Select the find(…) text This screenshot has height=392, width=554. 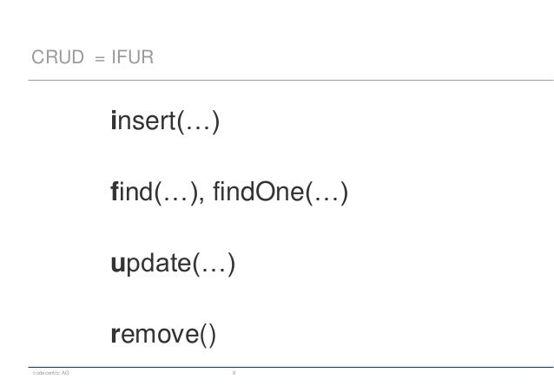coord(155,192)
